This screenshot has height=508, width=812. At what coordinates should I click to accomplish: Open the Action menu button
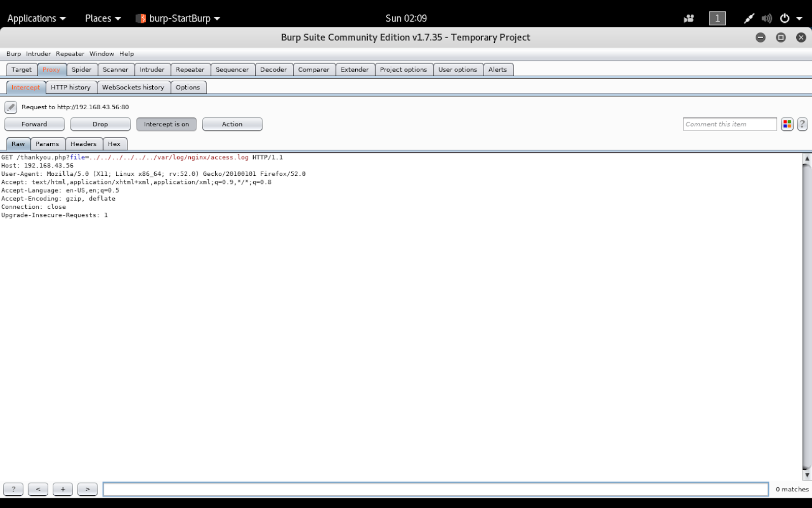[232, 124]
